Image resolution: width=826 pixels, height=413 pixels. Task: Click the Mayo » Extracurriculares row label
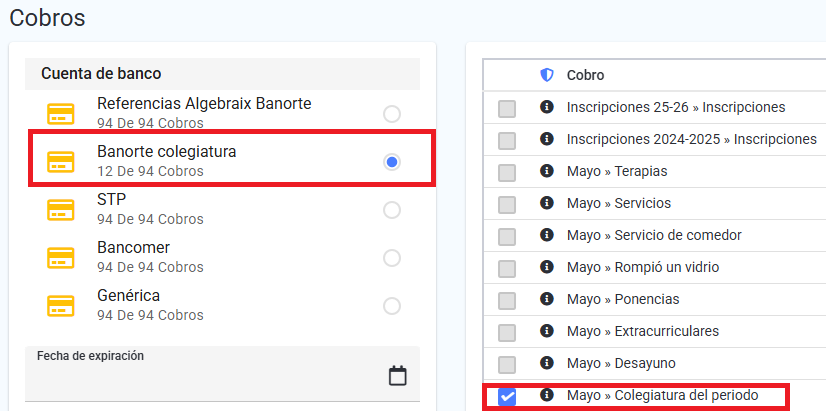[x=643, y=331]
